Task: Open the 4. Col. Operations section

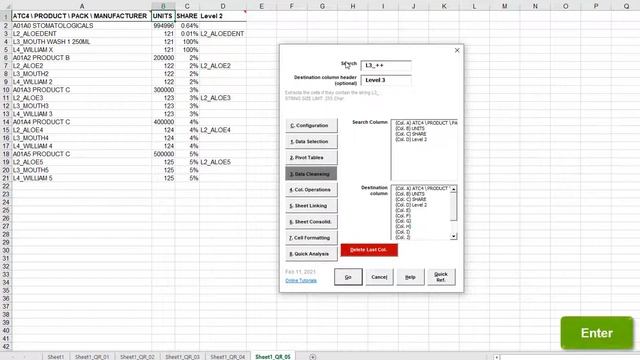Action: pos(311,190)
